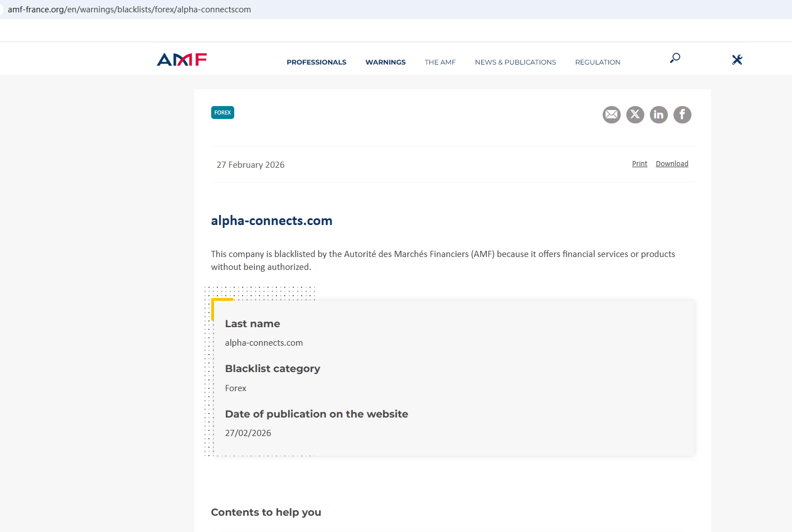The height and width of the screenshot is (532, 792).
Task: Click the browser address bar URL
Action: pos(129,10)
